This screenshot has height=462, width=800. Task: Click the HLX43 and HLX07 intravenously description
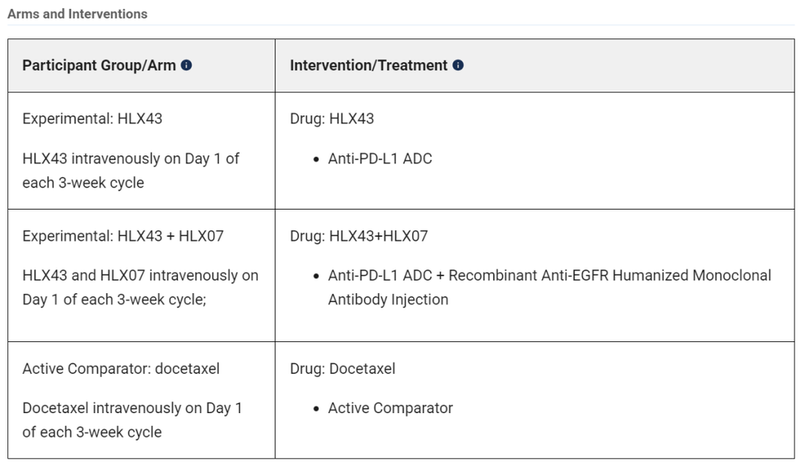click(x=139, y=287)
